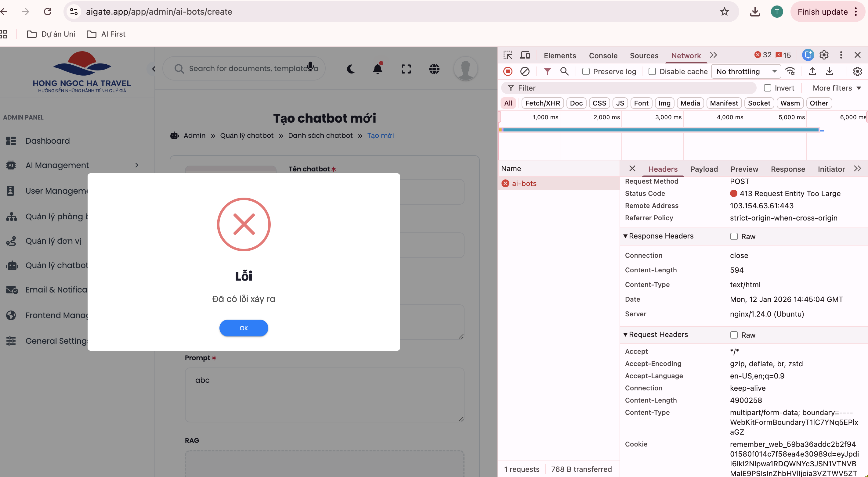Screen dimensions: 868x477
Task: Open the DevTools settings gear
Action: (x=824, y=55)
